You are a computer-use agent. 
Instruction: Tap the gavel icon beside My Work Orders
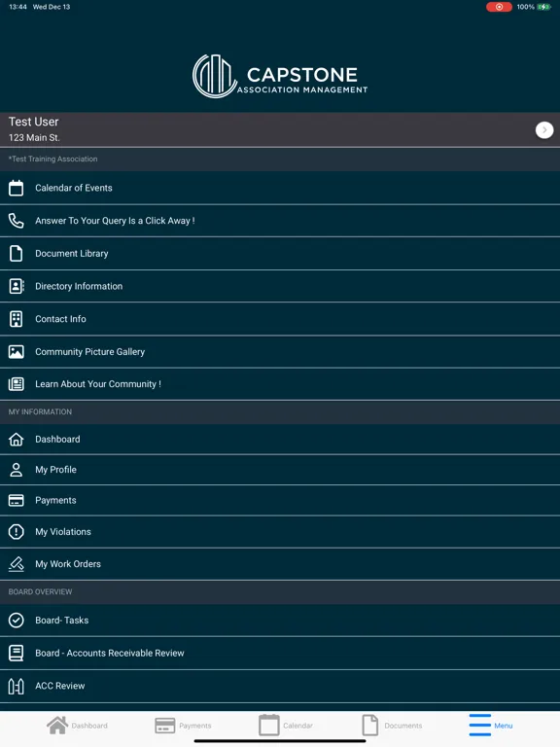pos(17,564)
